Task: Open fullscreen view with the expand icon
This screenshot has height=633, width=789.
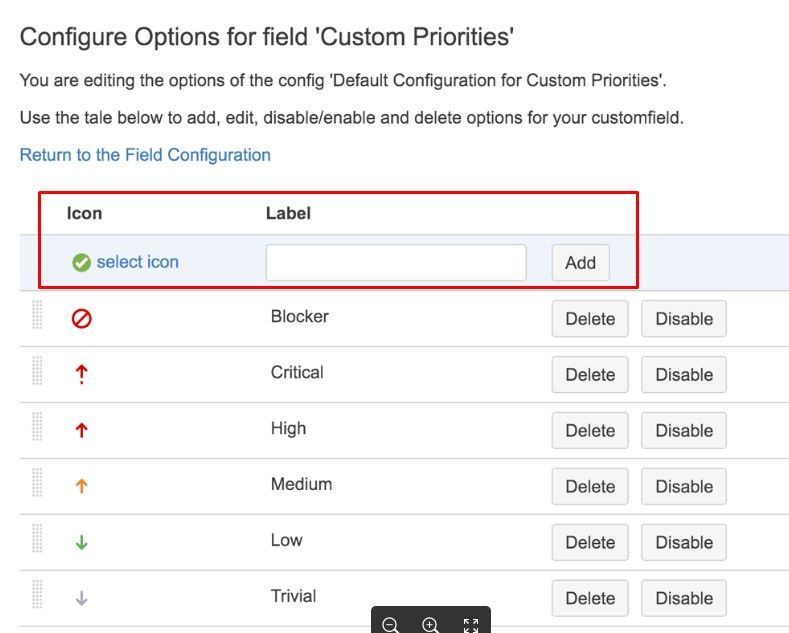Action: pos(471,625)
